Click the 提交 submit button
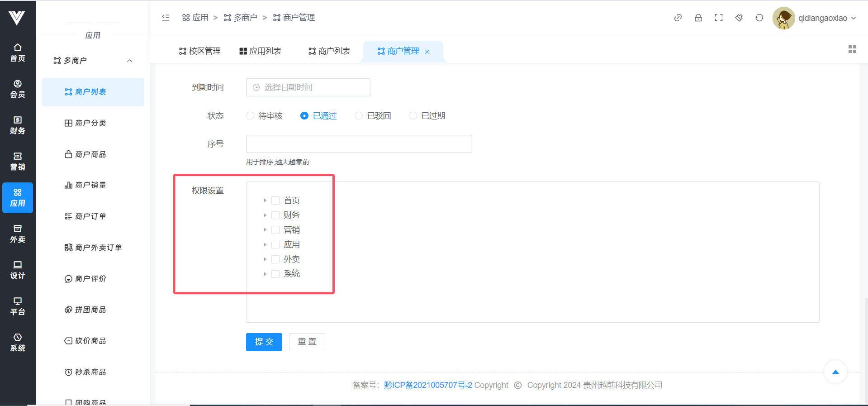Viewport: 868px width, 406px height. click(264, 342)
